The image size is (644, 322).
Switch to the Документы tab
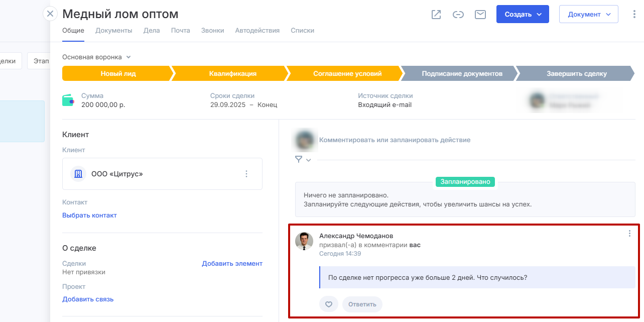coord(113,31)
